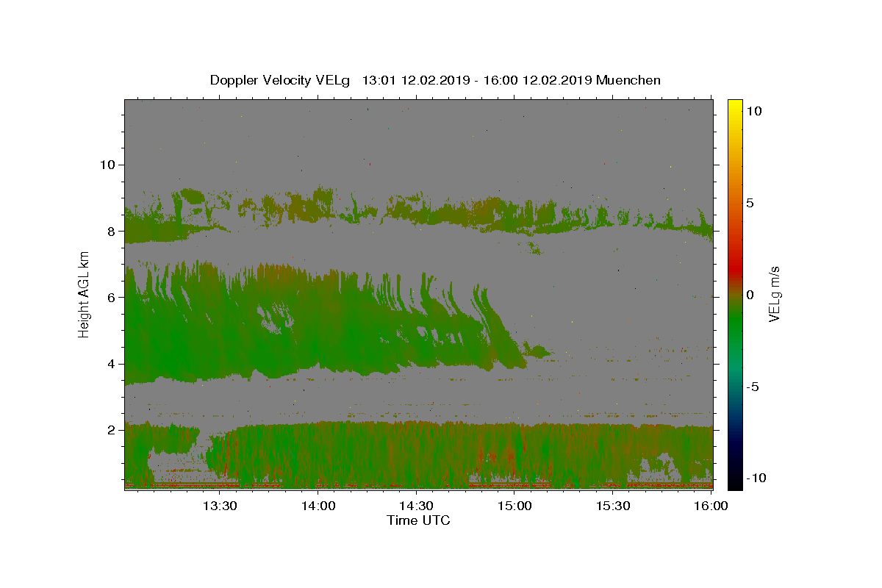The image size is (882, 588).
Task: Click the 15:30 time tick label
Action: click(612, 506)
